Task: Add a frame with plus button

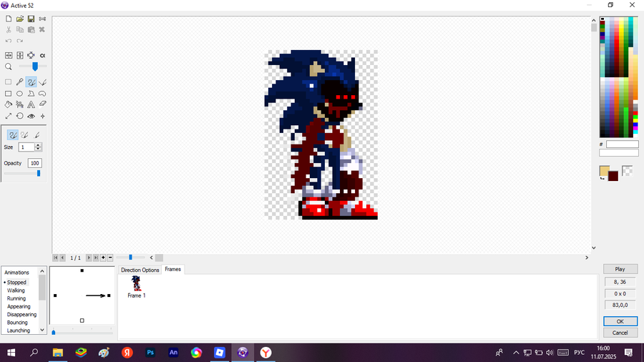Action: pyautogui.click(x=103, y=258)
